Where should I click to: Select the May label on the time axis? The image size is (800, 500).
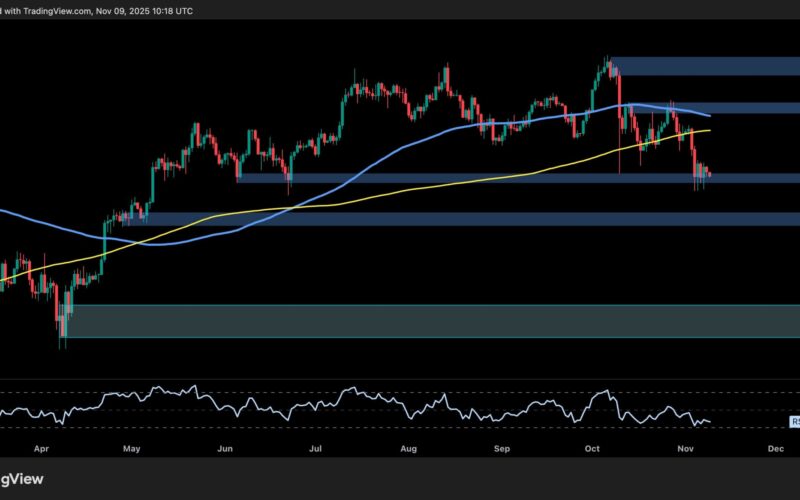click(133, 451)
